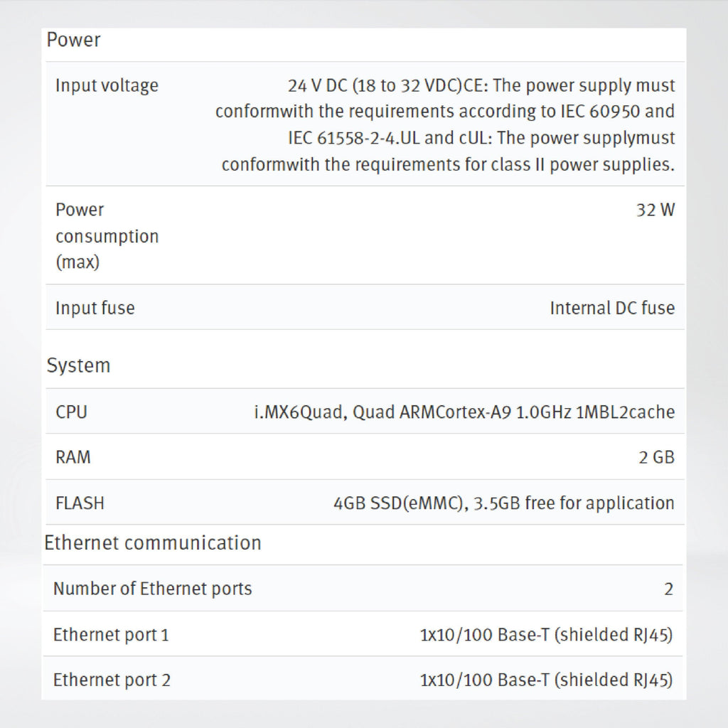Select the Input voltage row label
728x728 pixels.
pyautogui.click(x=107, y=86)
